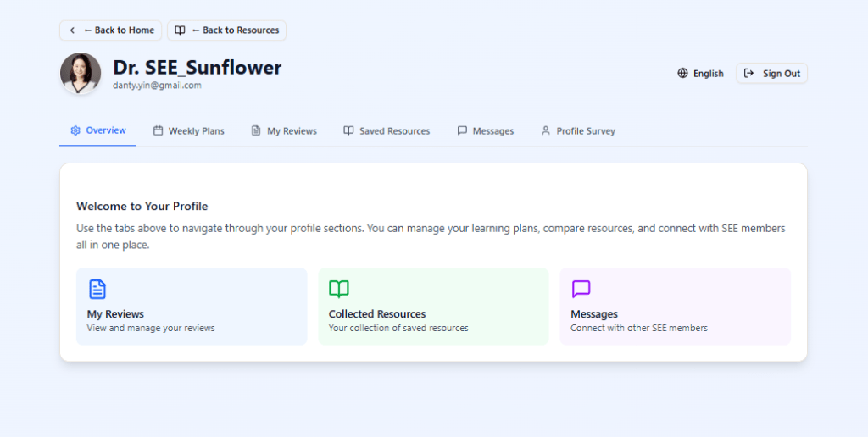868x437 pixels.
Task: Click Dr. SEE_Sunflower profile photo
Action: 81,74
